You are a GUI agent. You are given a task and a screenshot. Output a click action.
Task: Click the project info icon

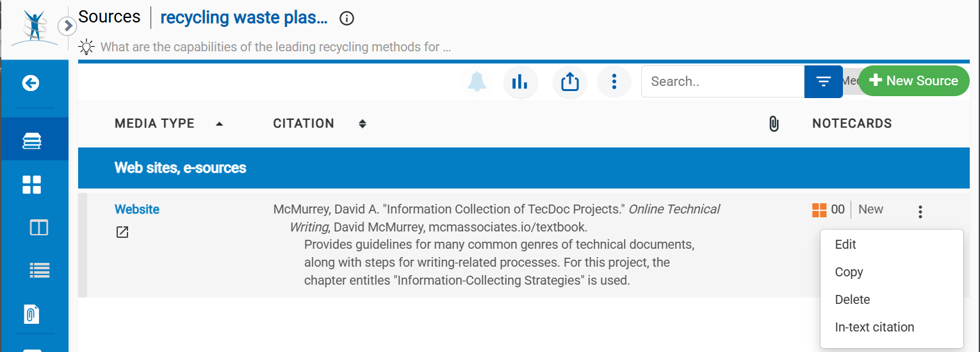347,19
